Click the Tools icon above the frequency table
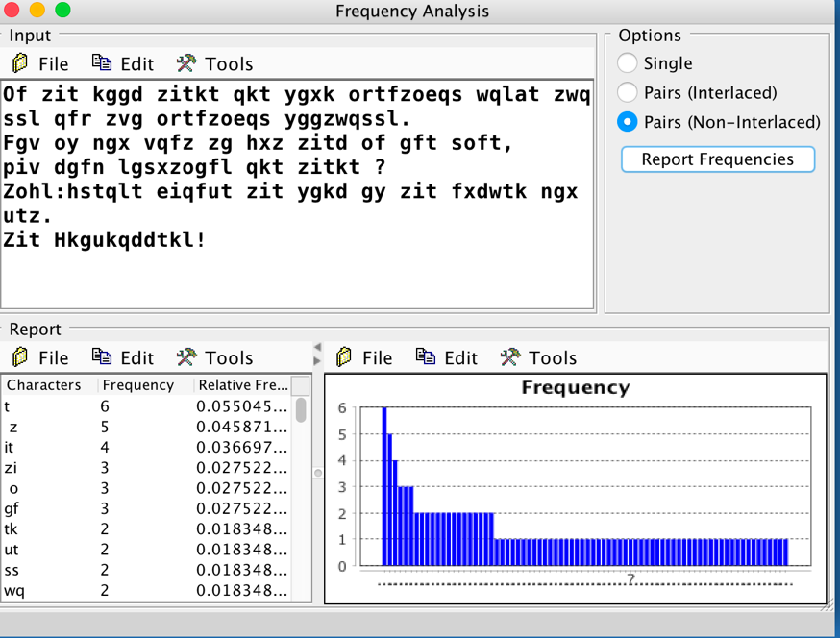This screenshot has height=638, width=840. 186,357
